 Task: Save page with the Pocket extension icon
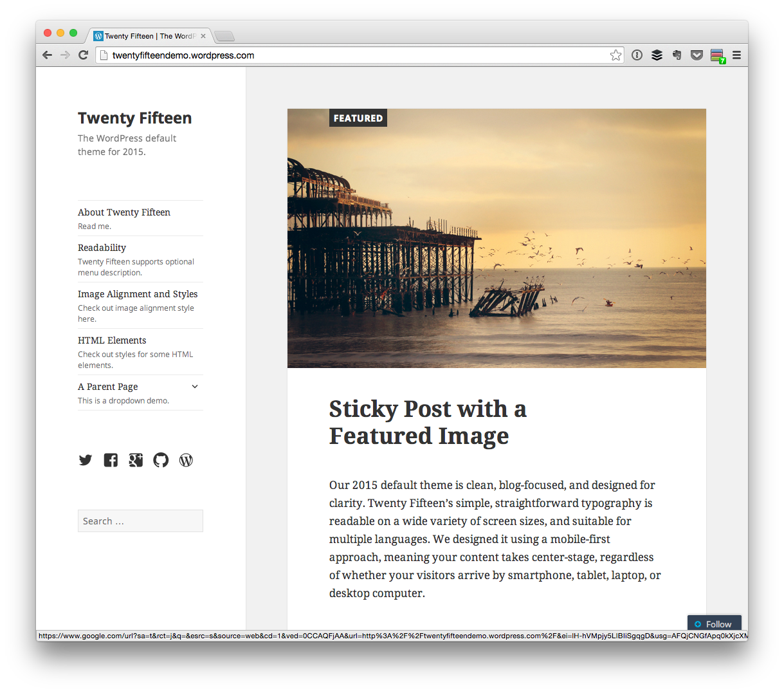(697, 55)
